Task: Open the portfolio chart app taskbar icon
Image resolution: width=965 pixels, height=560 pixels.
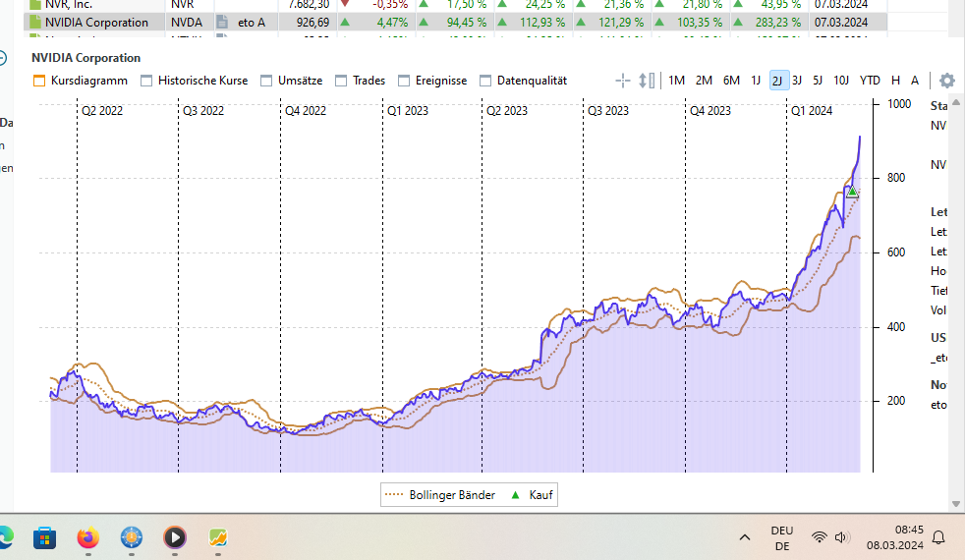Action: (x=218, y=537)
